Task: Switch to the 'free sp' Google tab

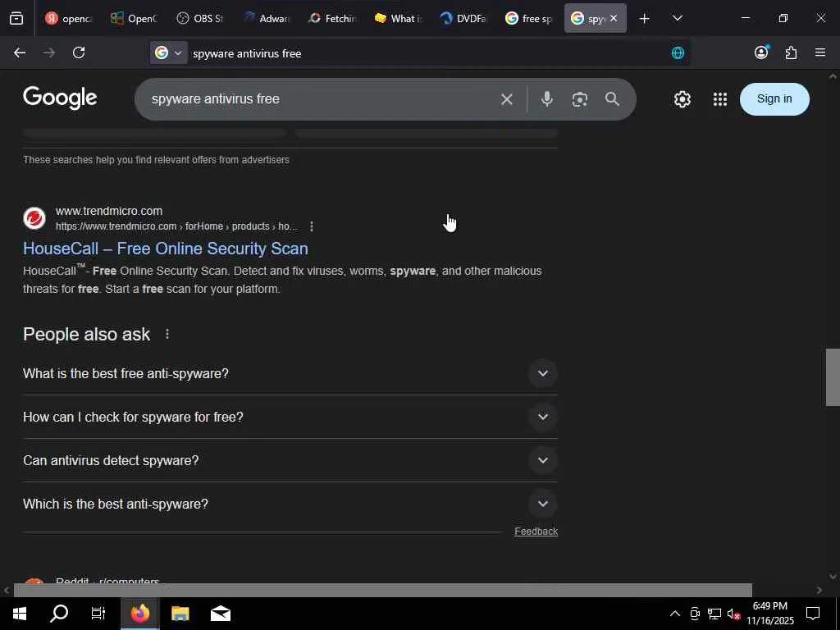Action: pos(529,18)
